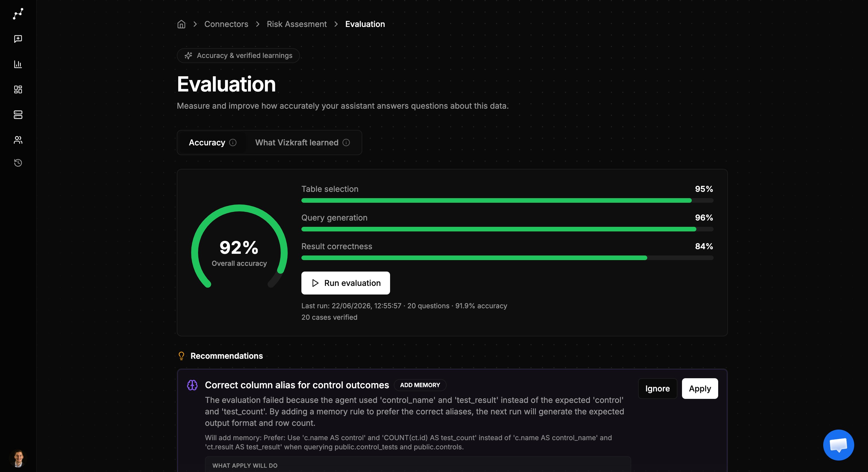The width and height of the screenshot is (868, 472).
Task: Click the Recommendations heading
Action: (x=226, y=356)
